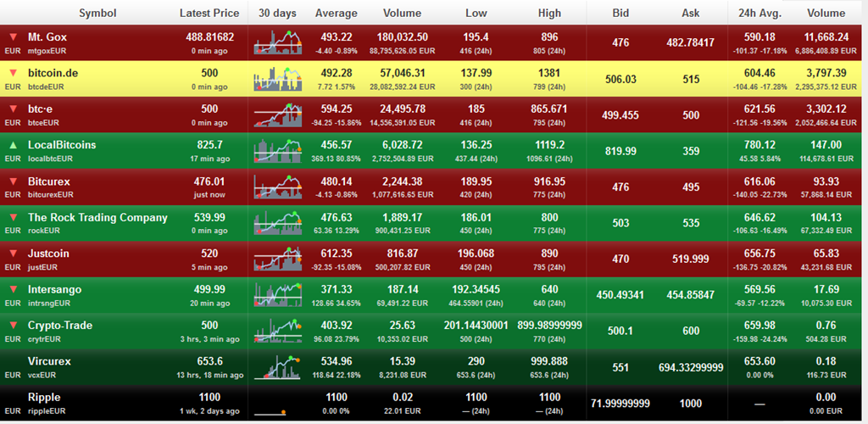
Task: Select the localbtcEUR symbol code
Action: pos(50,159)
